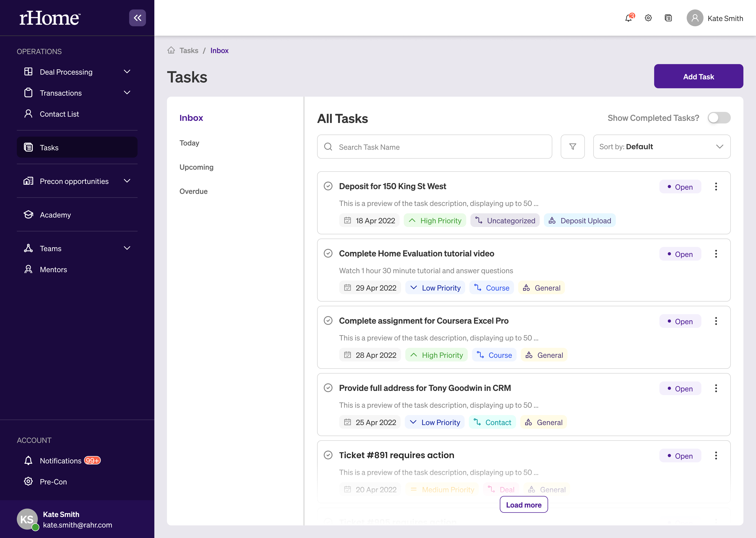Image resolution: width=756 pixels, height=538 pixels.
Task: Click the High Priority tag on Deposit task
Action: 435,221
